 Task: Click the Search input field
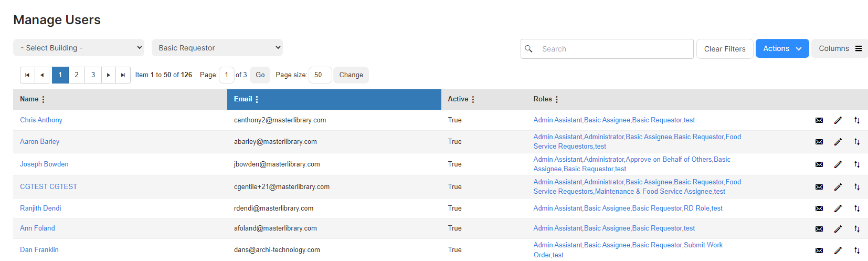point(607,49)
